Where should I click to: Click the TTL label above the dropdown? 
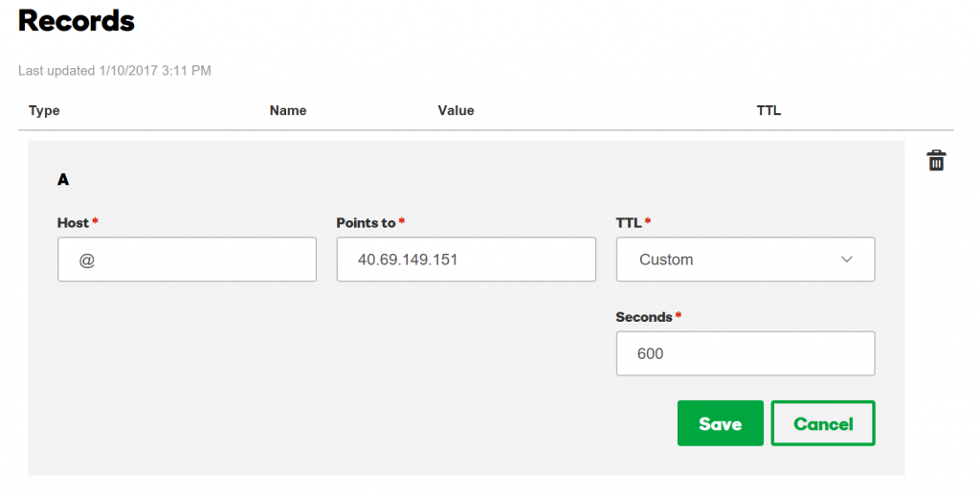click(629, 223)
